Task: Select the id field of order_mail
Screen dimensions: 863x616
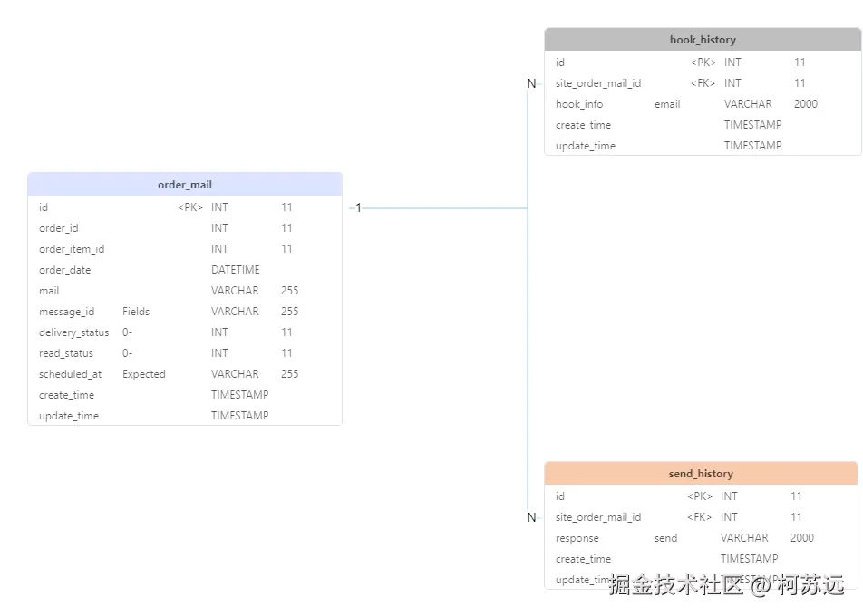Action: pyautogui.click(x=43, y=207)
